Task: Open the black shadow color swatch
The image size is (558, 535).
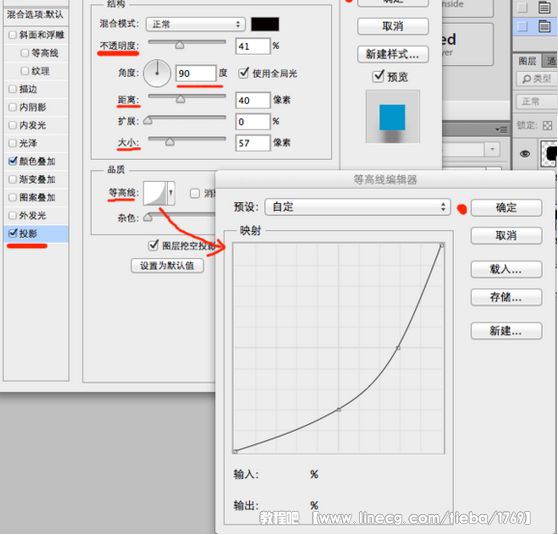Action: click(x=265, y=24)
